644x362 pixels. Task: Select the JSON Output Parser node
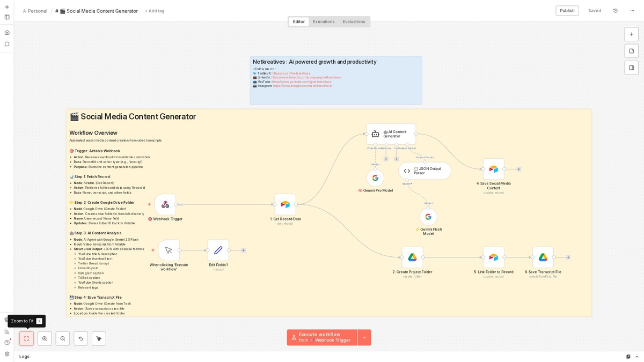[425, 171]
